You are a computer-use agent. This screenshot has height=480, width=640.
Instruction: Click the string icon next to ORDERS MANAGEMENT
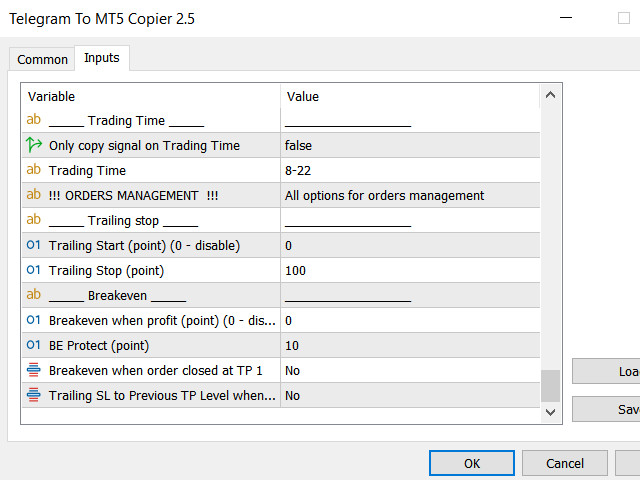pos(34,195)
